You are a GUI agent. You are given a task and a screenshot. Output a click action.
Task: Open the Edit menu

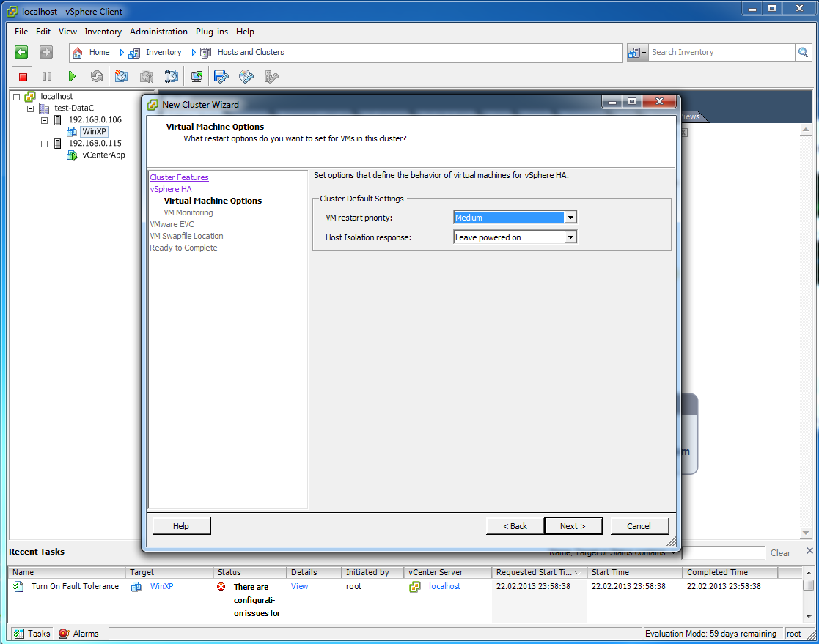tap(43, 32)
